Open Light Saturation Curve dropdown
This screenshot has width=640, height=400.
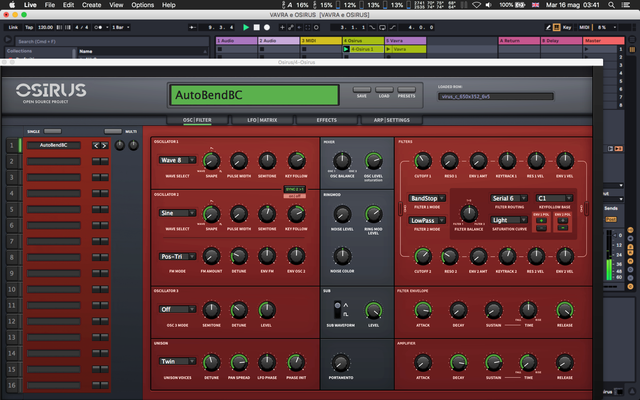[509, 220]
